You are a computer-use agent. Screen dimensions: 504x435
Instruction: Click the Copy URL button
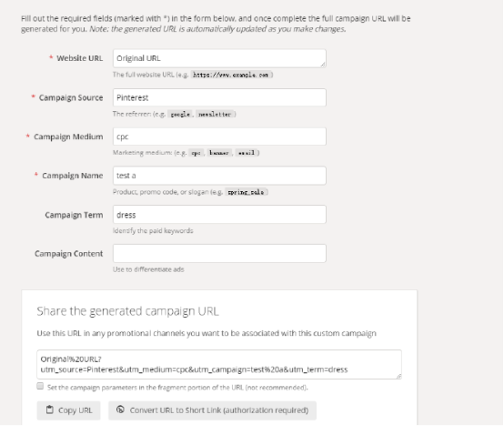(69, 410)
